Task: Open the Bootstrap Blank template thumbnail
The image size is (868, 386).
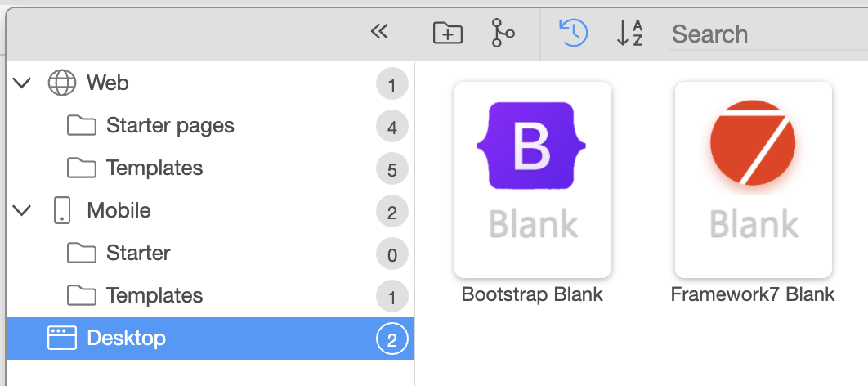Action: click(x=533, y=180)
